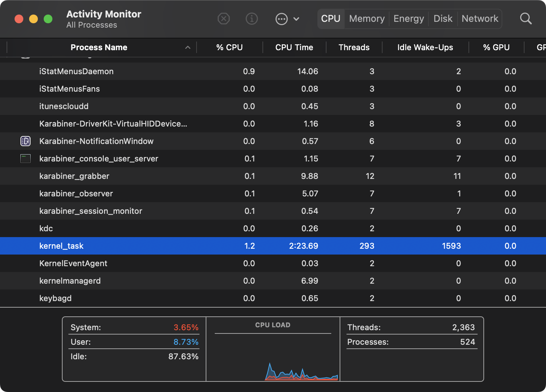This screenshot has height=392, width=546.
Task: Select the kdc process row
Action: (x=273, y=228)
